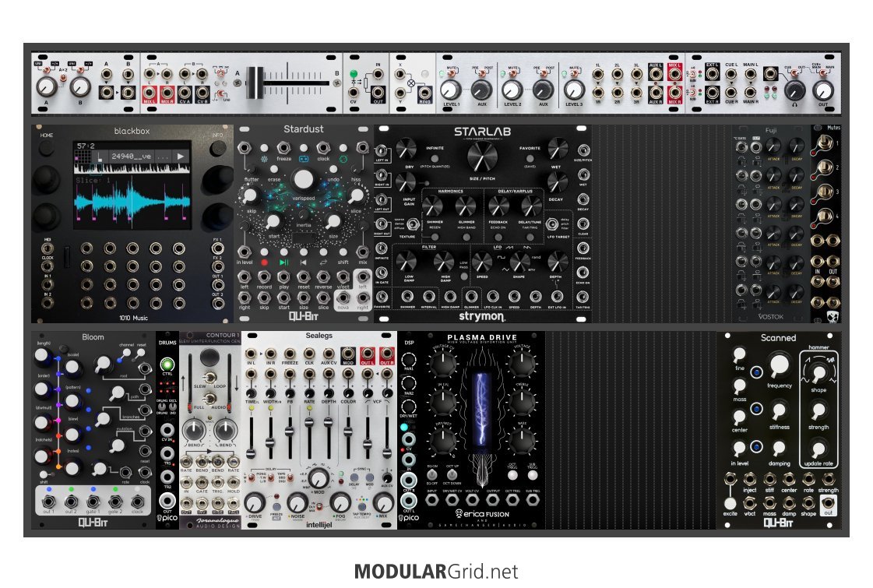Click the Pico DSP PAR1 knob
873x588 pixels.
click(409, 360)
